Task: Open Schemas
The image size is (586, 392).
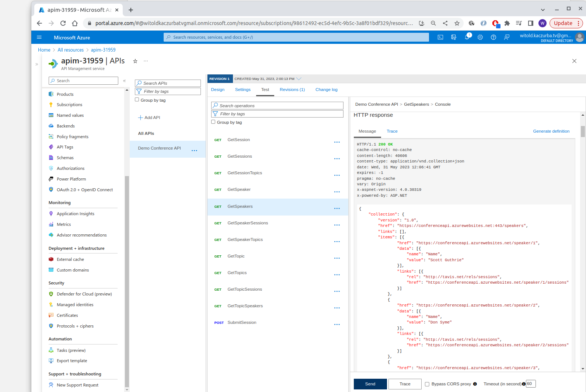Action: pyautogui.click(x=65, y=158)
